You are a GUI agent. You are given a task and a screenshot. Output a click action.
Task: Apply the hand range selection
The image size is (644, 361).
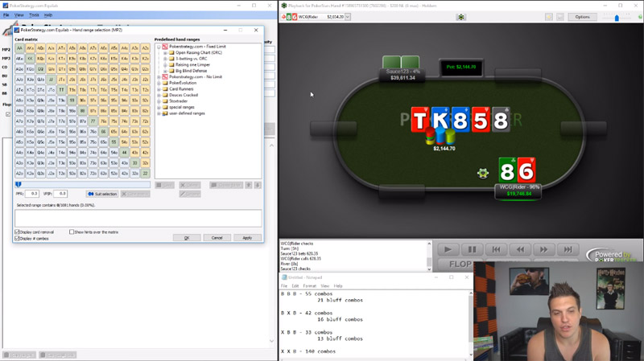click(x=247, y=238)
